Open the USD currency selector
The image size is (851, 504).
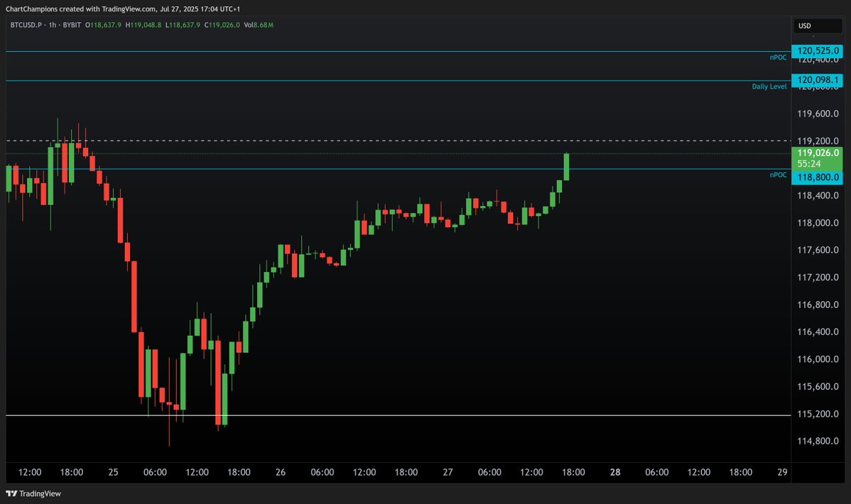(817, 26)
